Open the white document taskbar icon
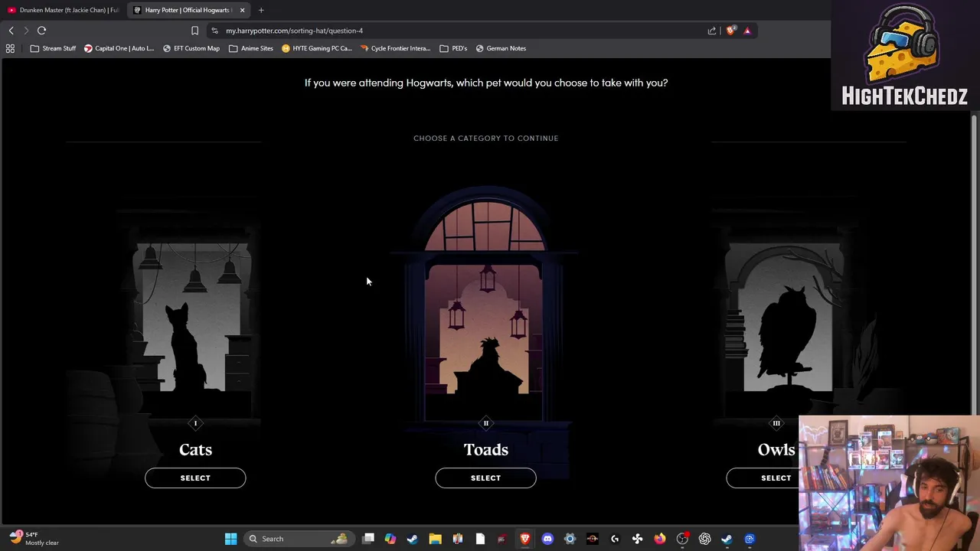This screenshot has width=980, height=551. [x=480, y=539]
